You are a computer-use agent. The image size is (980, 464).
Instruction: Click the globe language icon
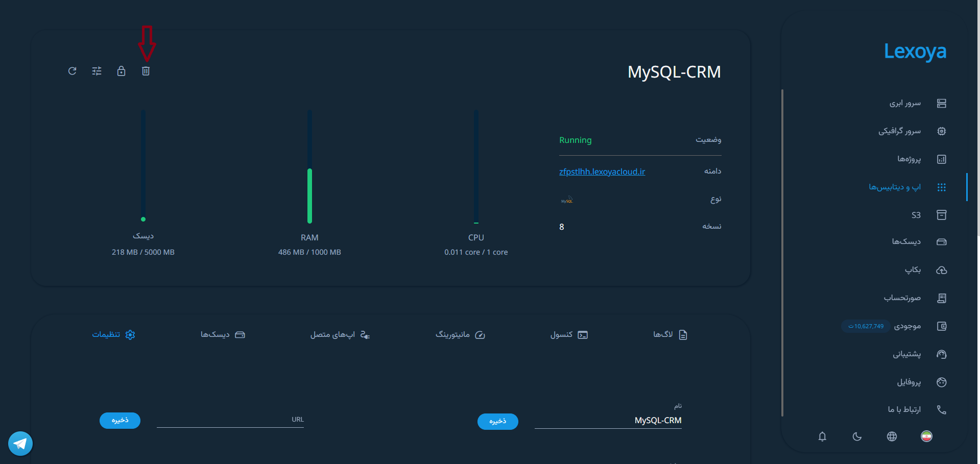point(892,436)
